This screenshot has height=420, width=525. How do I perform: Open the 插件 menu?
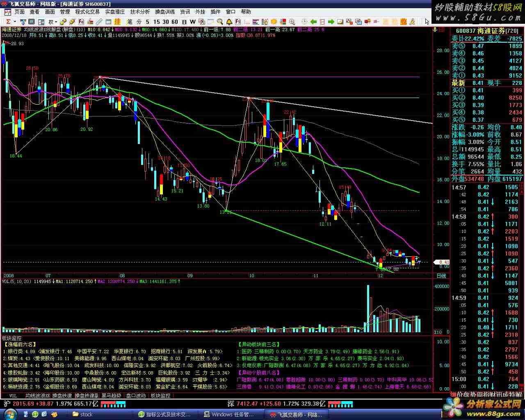pyautogui.click(x=215, y=12)
